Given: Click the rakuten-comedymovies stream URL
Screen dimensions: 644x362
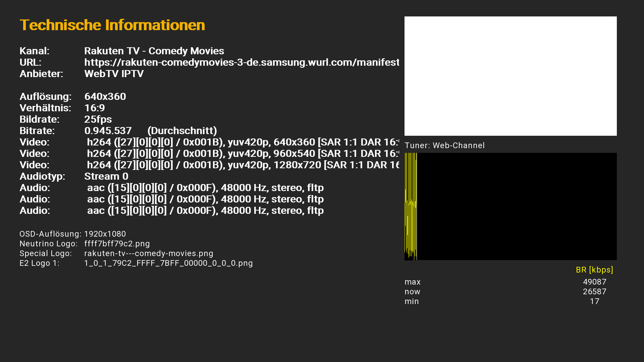Looking at the screenshot, I should click(x=241, y=62).
